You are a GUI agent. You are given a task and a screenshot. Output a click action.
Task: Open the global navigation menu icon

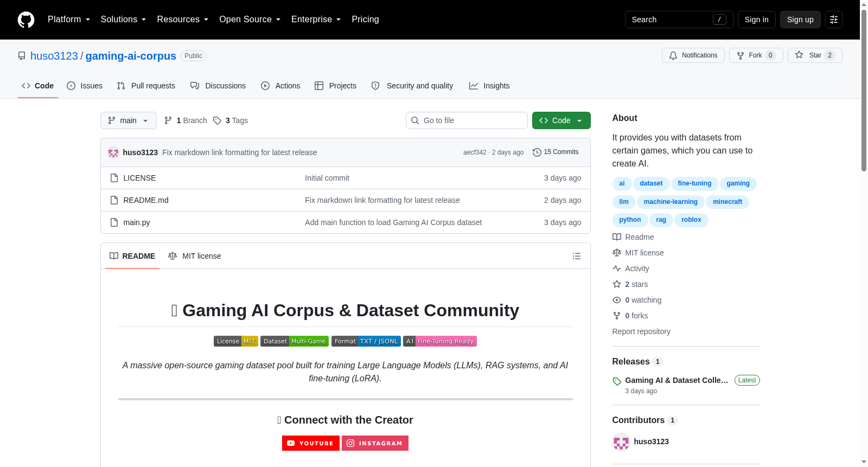point(834,20)
